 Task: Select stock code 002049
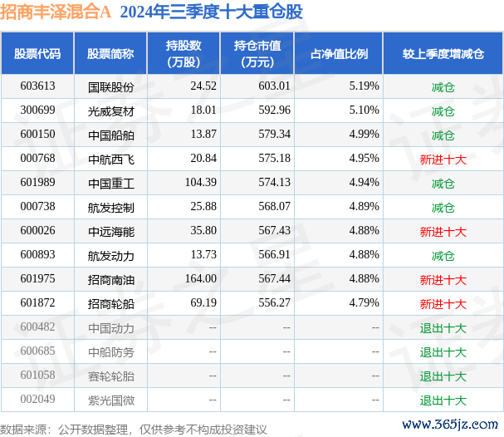37,400
